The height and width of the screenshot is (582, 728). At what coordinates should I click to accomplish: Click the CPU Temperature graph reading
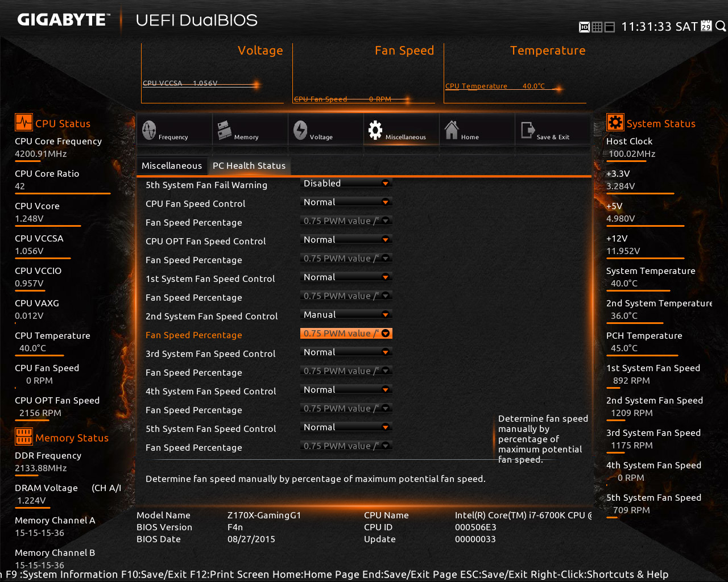495,86
